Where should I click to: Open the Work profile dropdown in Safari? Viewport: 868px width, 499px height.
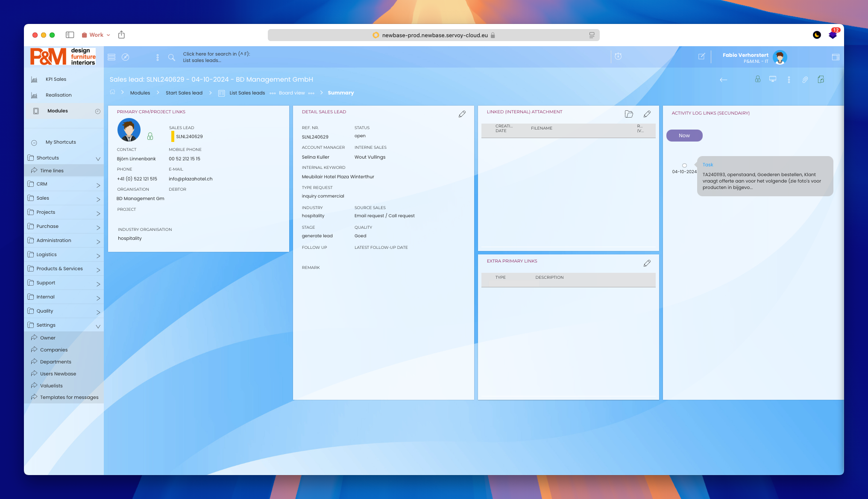point(96,35)
